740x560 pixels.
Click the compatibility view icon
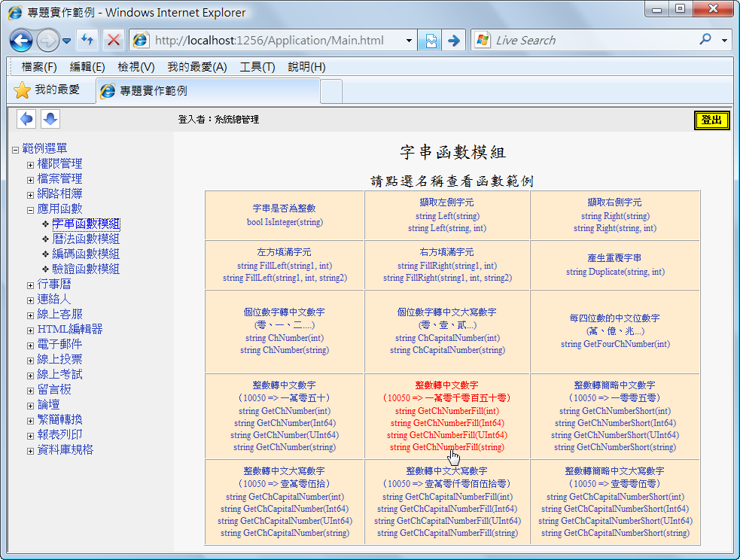coord(431,41)
